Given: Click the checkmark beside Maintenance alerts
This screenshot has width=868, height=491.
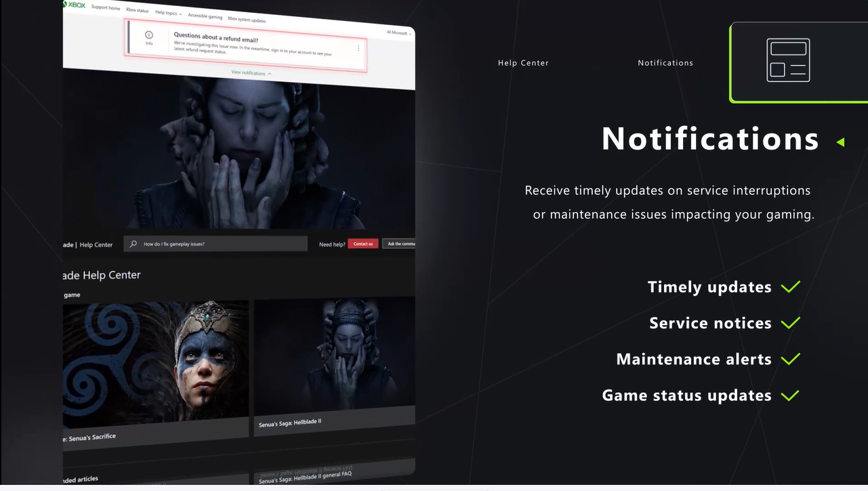Looking at the screenshot, I should click(790, 359).
